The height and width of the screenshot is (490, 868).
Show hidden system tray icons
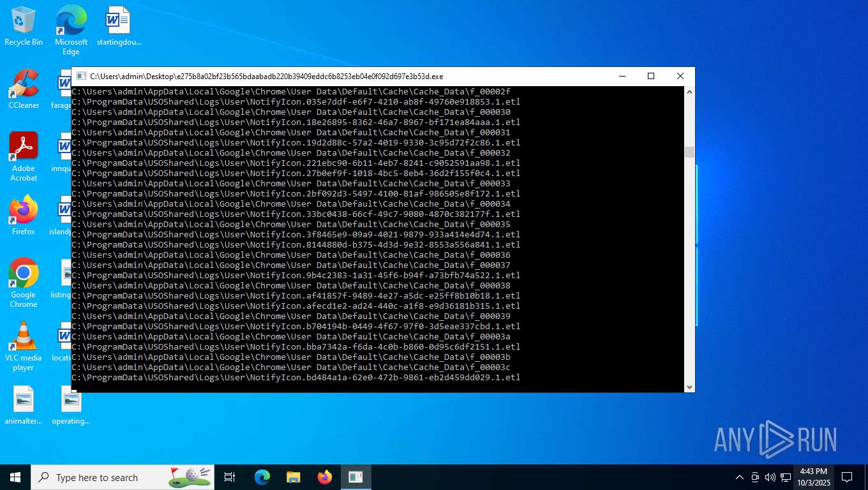click(x=740, y=477)
